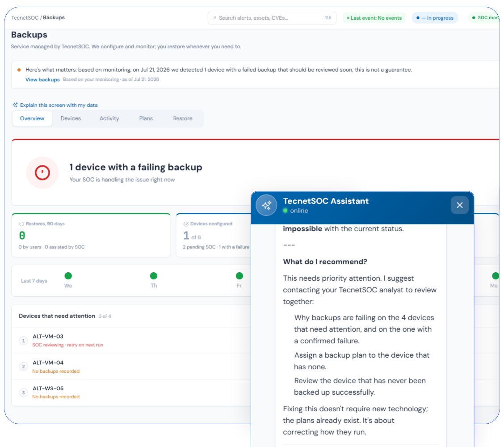Click the number 3 badge for ALT-WS-05
The width and height of the screenshot is (504, 447).
coord(24,392)
